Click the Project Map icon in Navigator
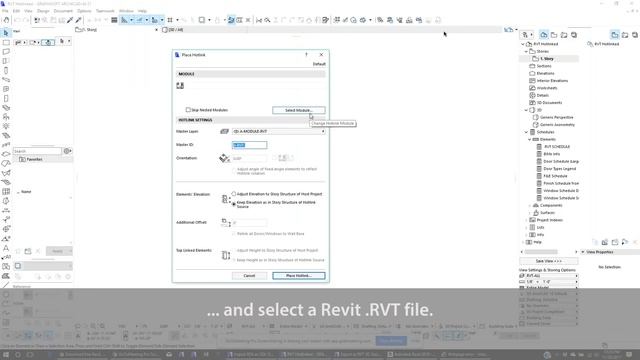Viewport: 640px width, 360px height. pos(544,35)
